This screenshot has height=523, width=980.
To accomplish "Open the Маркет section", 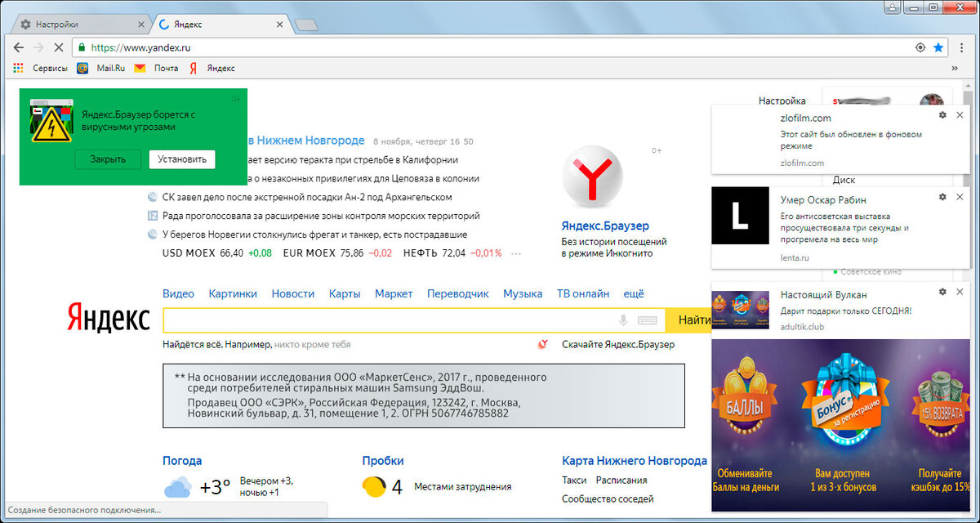I will (x=394, y=293).
